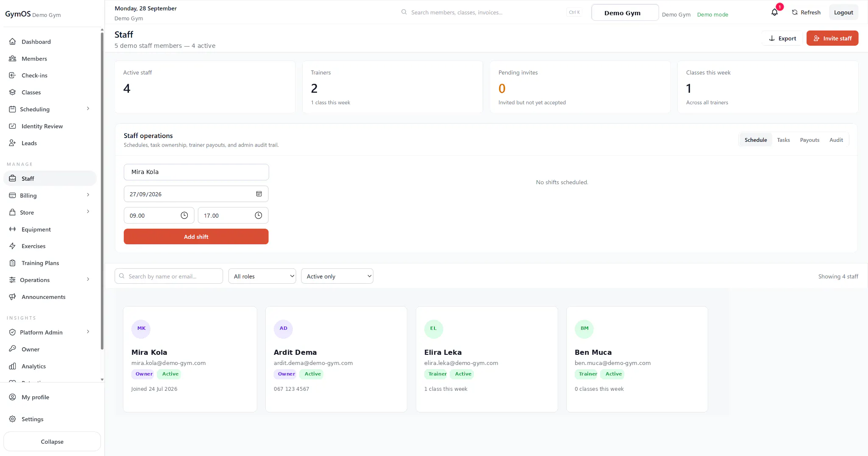This screenshot has height=456, width=868.
Task: Click the Mira Kola staff name field
Action: click(196, 172)
